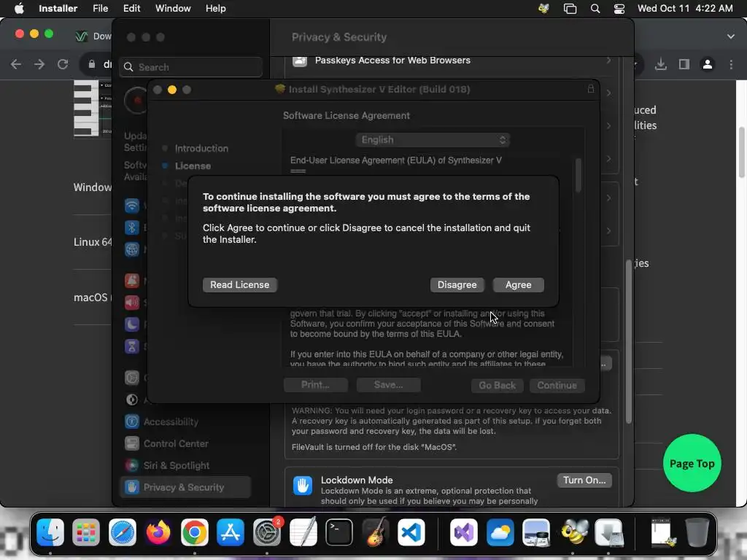Viewport: 747px width, 560px height.
Task: Click the Continue button in Installer
Action: (x=557, y=385)
